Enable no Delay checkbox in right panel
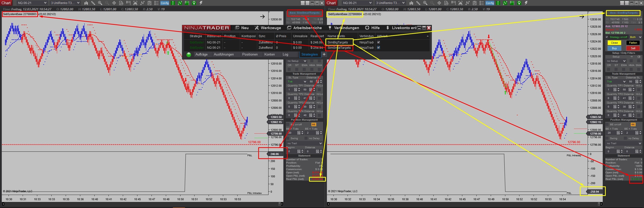This screenshot has width=644, height=208. pos(625,138)
